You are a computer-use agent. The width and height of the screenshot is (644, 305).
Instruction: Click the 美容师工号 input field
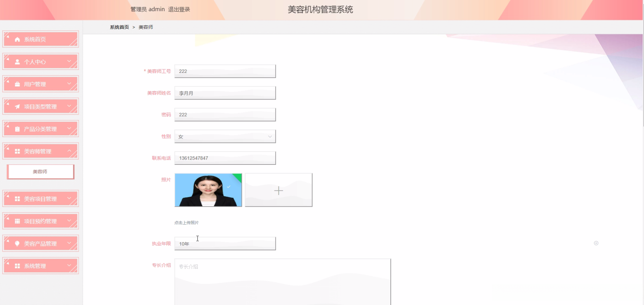coord(225,71)
